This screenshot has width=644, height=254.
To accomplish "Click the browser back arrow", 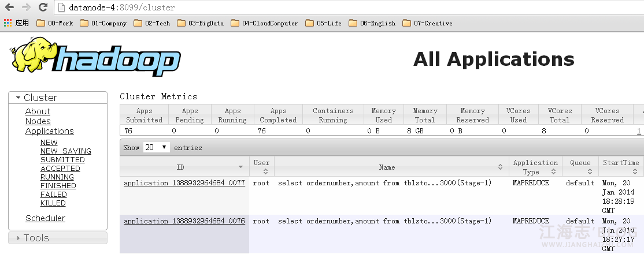I will tap(10, 8).
